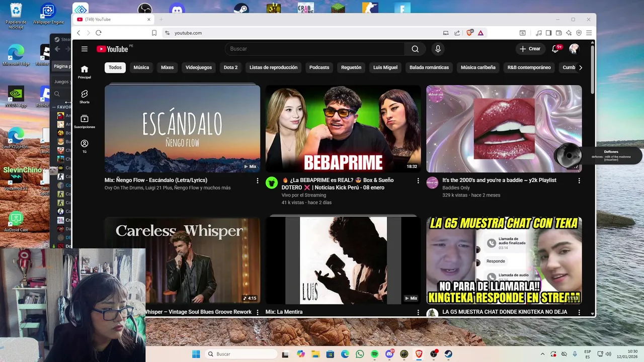The image size is (644, 362).
Task: Open options menu for Escándalo mix
Action: (x=258, y=180)
